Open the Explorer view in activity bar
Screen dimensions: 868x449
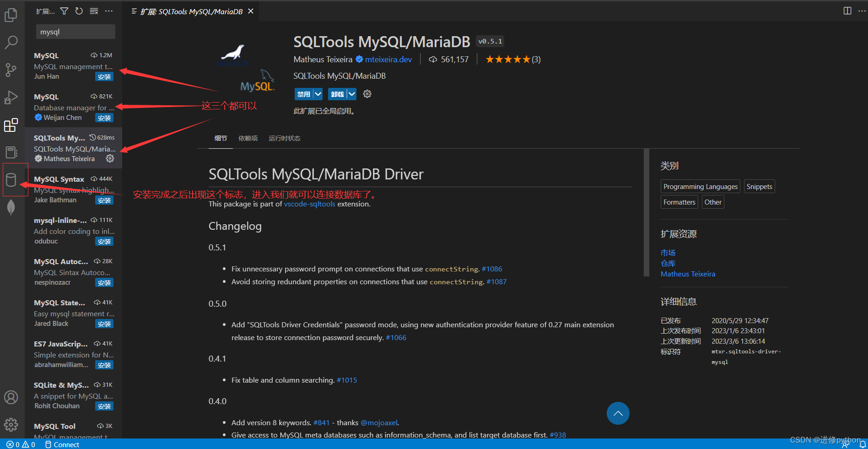11,15
